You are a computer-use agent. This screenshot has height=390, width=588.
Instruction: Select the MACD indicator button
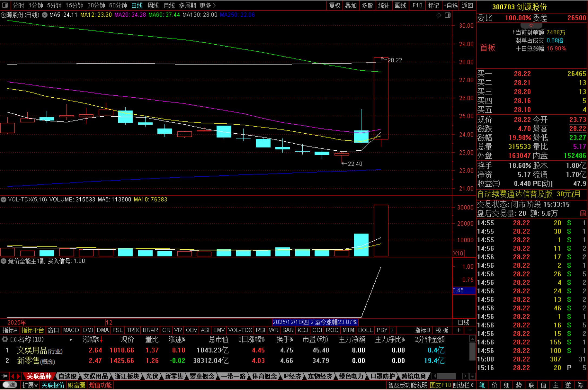pyautogui.click(x=71, y=330)
